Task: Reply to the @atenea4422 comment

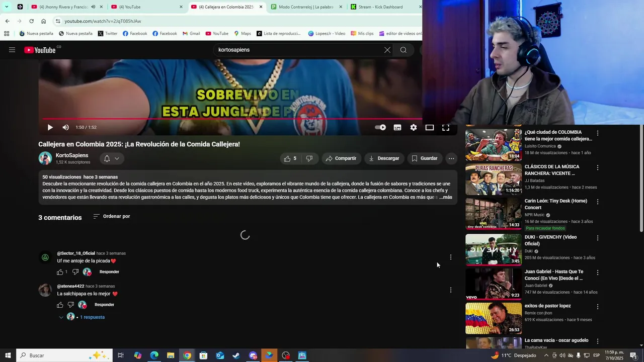Action: (104, 305)
